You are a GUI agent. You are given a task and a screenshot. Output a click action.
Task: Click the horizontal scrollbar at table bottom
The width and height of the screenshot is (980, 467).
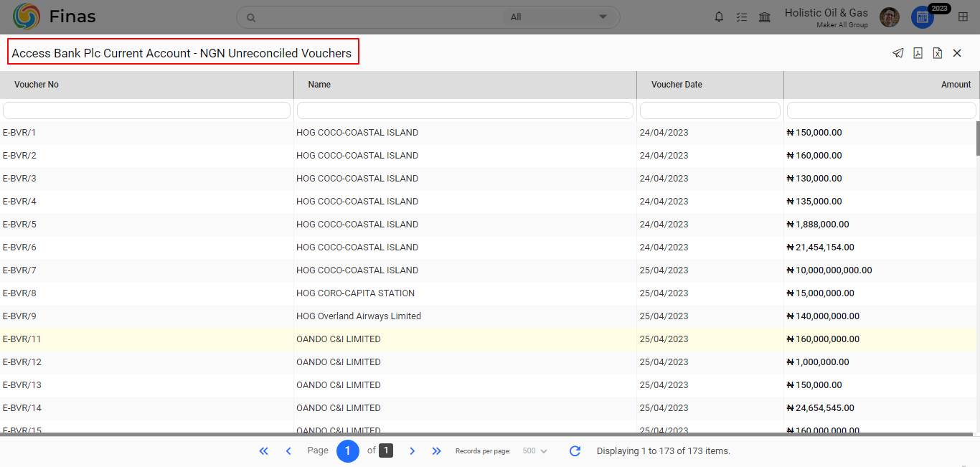pos(488,434)
